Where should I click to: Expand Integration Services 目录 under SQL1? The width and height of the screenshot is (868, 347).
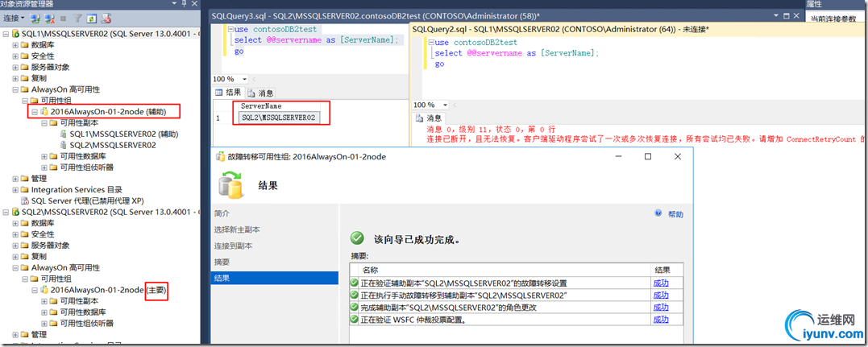point(15,190)
